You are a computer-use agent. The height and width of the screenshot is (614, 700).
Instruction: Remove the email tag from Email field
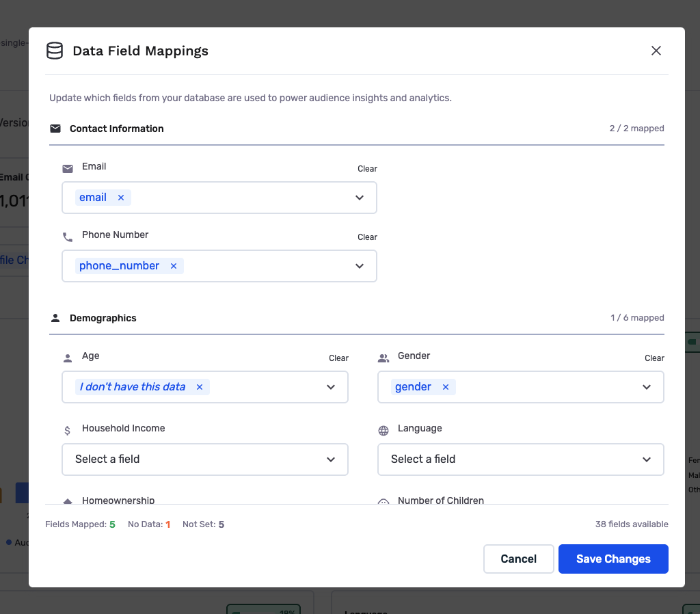point(121,198)
